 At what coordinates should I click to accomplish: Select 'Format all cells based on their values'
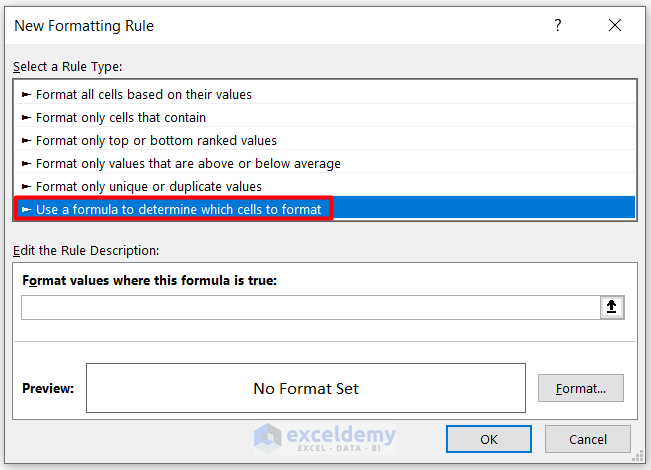(x=143, y=95)
